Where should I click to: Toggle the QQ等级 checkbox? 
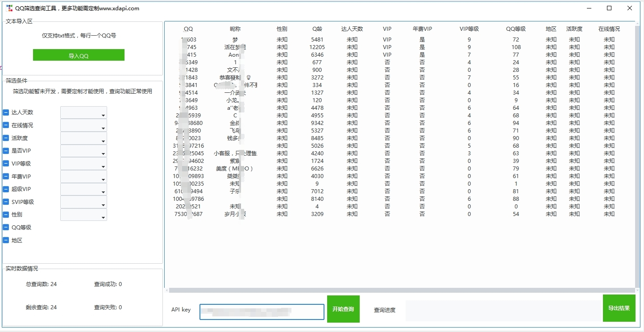point(6,228)
